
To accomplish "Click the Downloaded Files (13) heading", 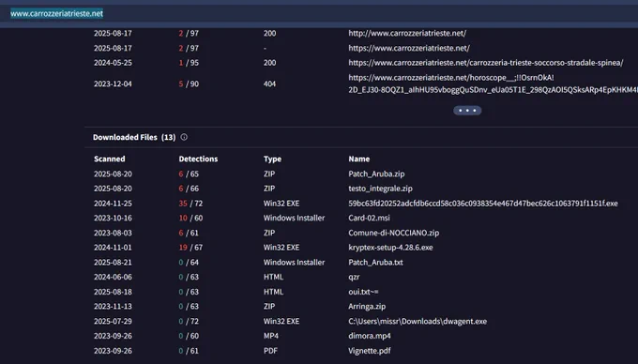I will tap(134, 138).
